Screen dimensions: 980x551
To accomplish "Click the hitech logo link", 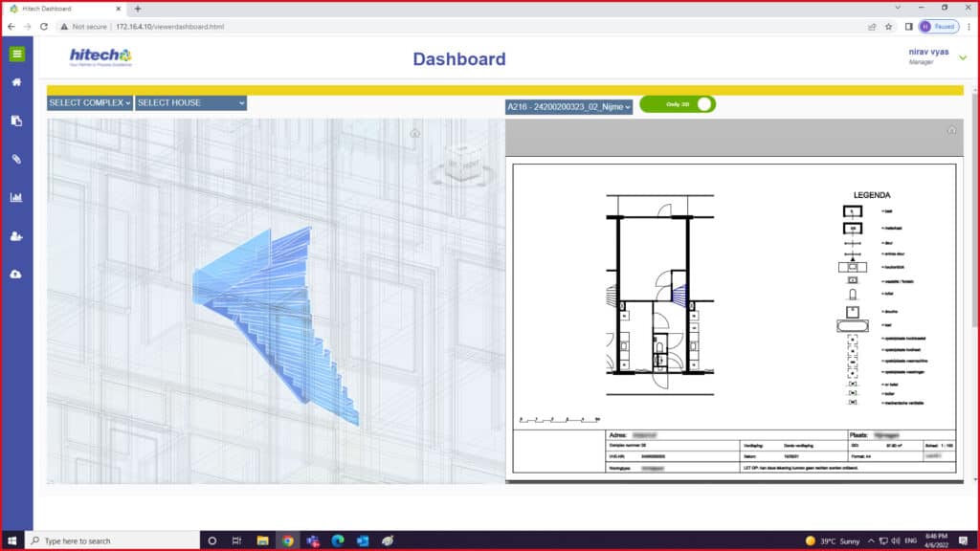I will click(x=100, y=57).
